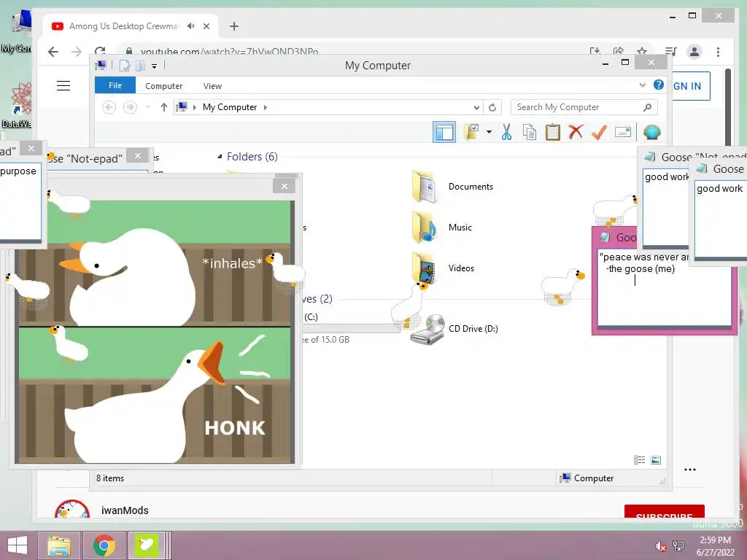Click the red X Delete icon
Image resolution: width=747 pixels, height=560 pixels.
pyautogui.click(x=576, y=132)
